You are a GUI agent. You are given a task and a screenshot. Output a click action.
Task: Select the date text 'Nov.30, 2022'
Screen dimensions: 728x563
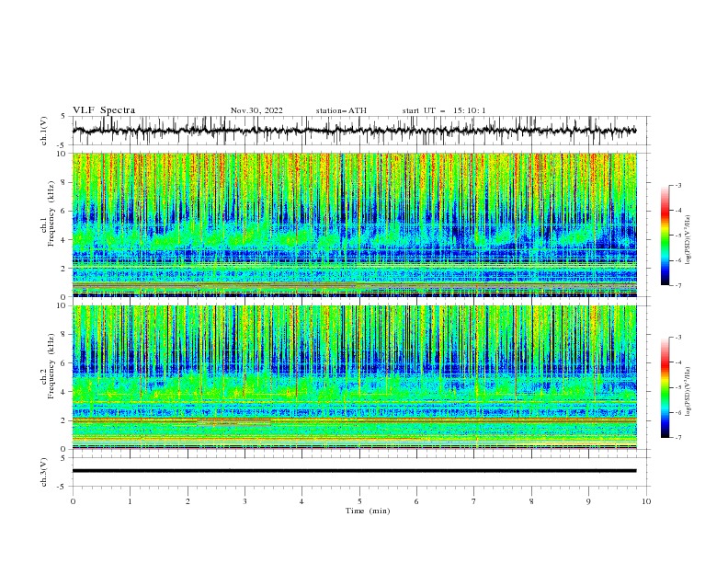[x=256, y=110]
